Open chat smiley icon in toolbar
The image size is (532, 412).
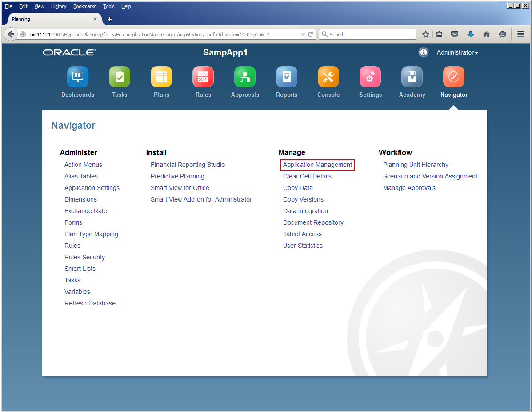click(503, 34)
